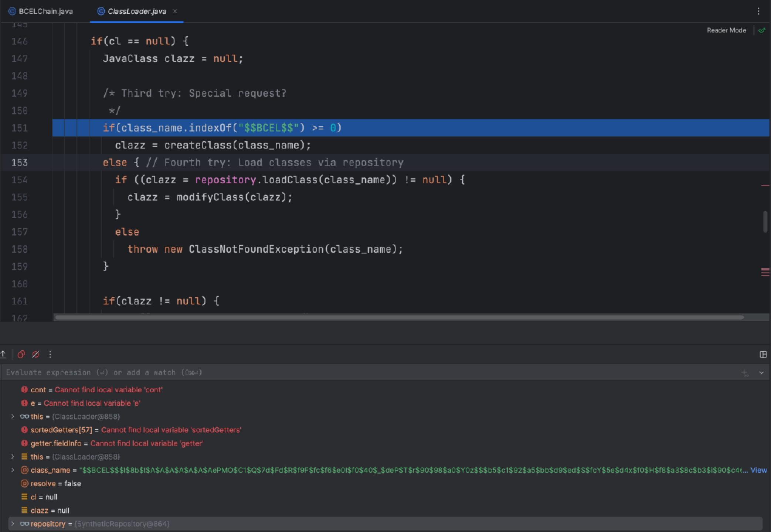
Task: Open the View Breakpoints dialog
Action: tap(21, 355)
